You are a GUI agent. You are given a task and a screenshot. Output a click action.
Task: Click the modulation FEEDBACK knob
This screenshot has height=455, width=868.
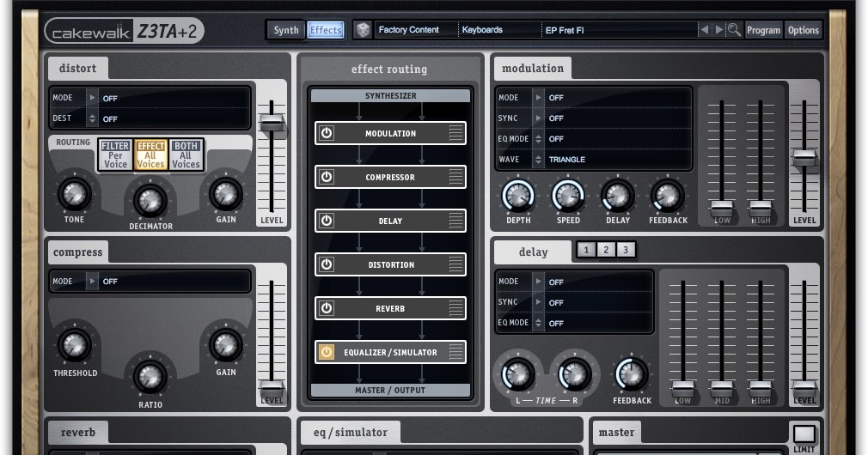(668, 195)
